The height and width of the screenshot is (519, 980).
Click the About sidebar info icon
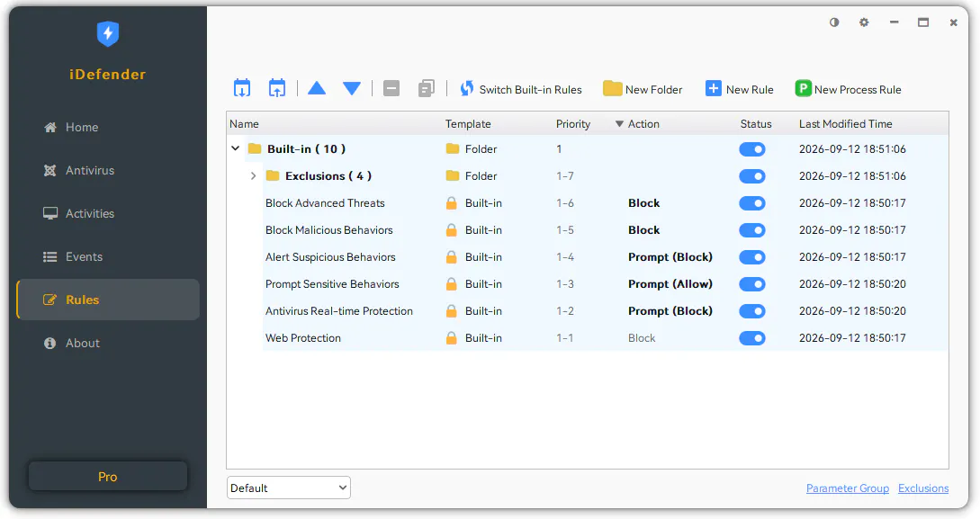50,343
